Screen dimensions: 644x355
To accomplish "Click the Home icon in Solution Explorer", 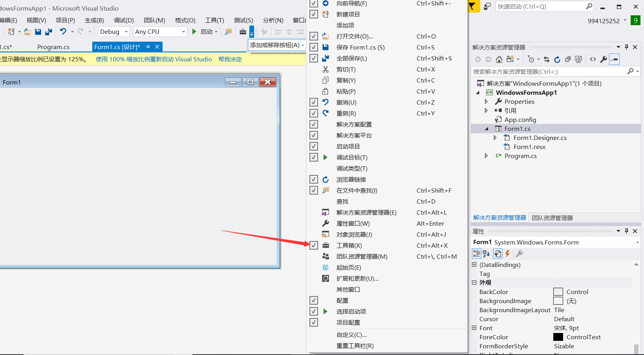I will (499, 59).
